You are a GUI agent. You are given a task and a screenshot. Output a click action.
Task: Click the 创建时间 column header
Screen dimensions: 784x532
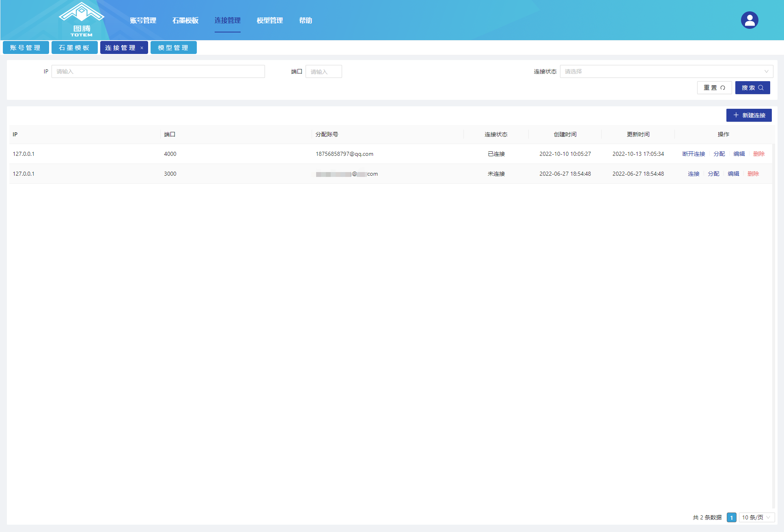565,134
